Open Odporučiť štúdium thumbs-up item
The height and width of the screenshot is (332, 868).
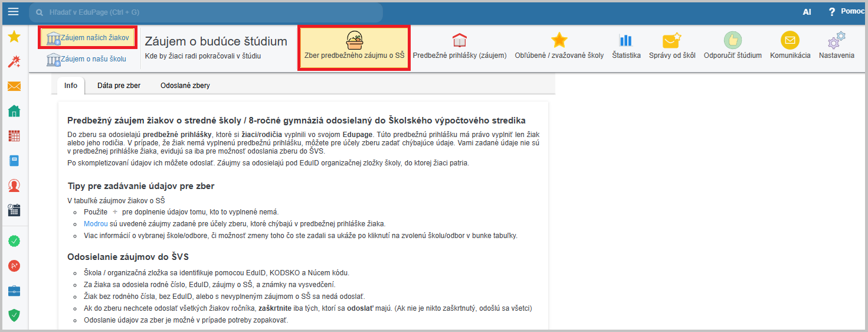pyautogui.click(x=732, y=47)
